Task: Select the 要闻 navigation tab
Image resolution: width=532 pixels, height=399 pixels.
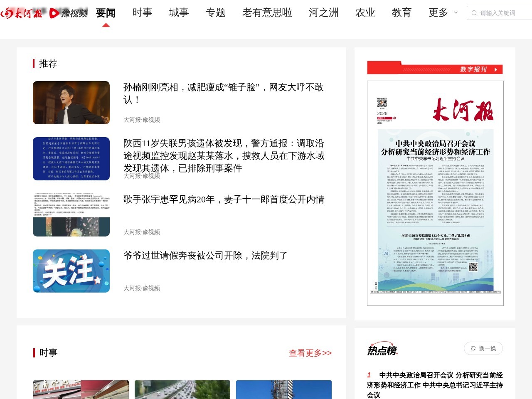Action: point(106,13)
